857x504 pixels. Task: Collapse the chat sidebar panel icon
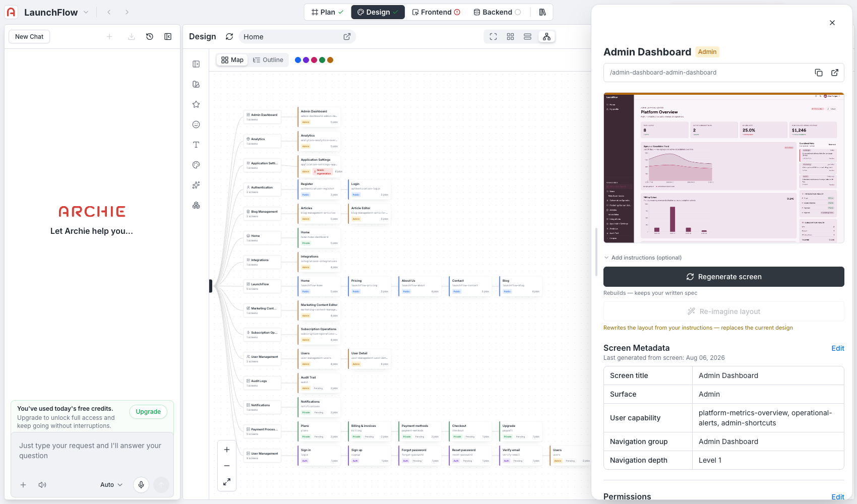click(x=168, y=37)
